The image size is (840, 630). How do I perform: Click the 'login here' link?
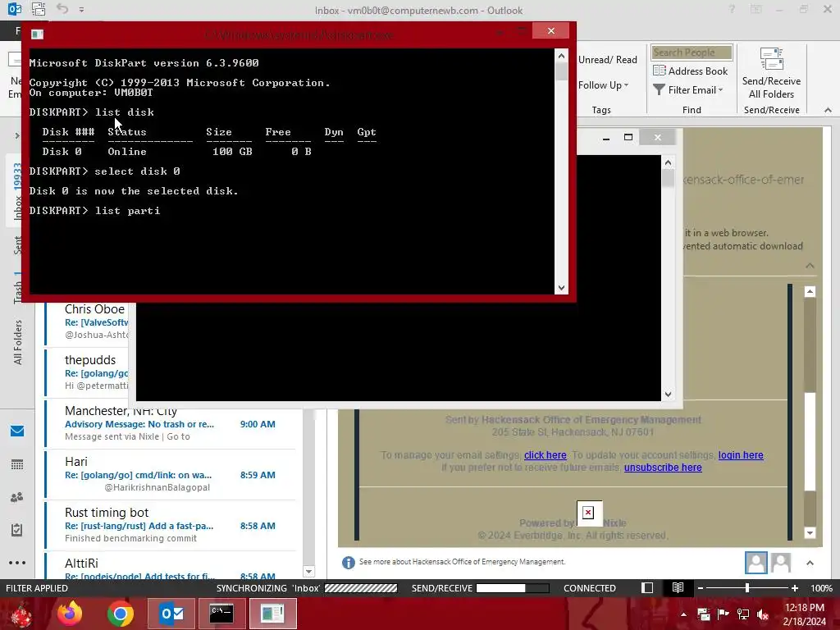point(741,454)
